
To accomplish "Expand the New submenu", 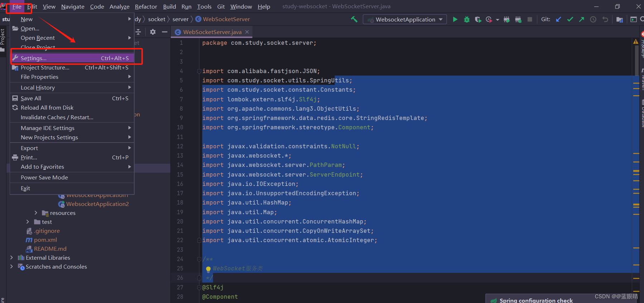I will (72, 19).
